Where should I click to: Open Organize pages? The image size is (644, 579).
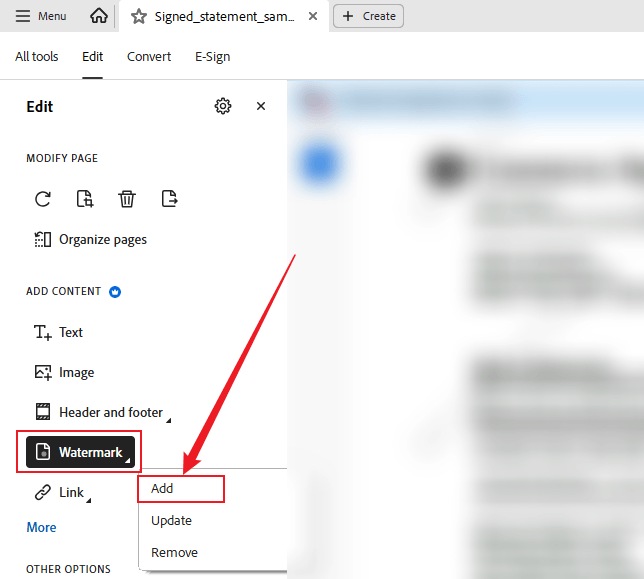(90, 239)
